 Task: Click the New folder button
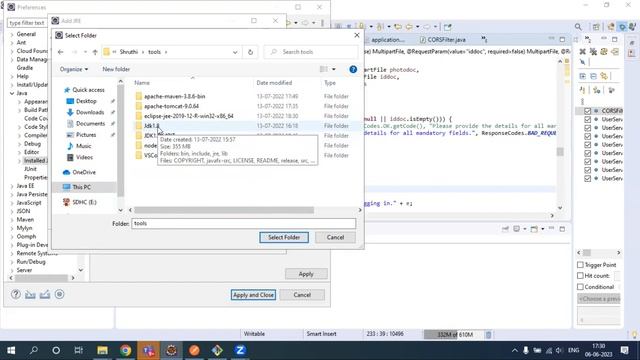tap(116, 69)
